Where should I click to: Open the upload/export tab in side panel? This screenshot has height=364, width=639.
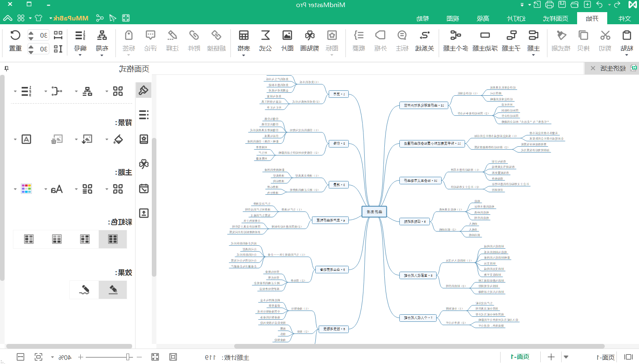[144, 213]
